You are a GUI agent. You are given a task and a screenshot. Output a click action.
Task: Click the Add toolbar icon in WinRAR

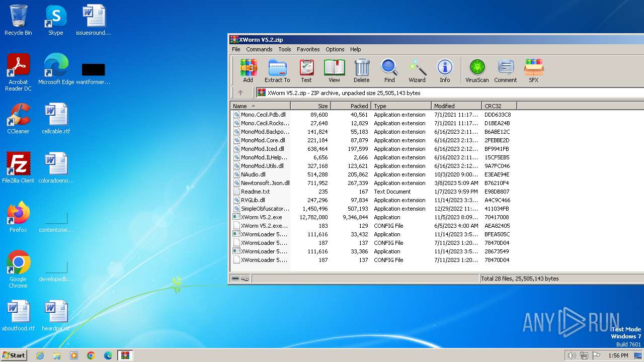tap(248, 70)
